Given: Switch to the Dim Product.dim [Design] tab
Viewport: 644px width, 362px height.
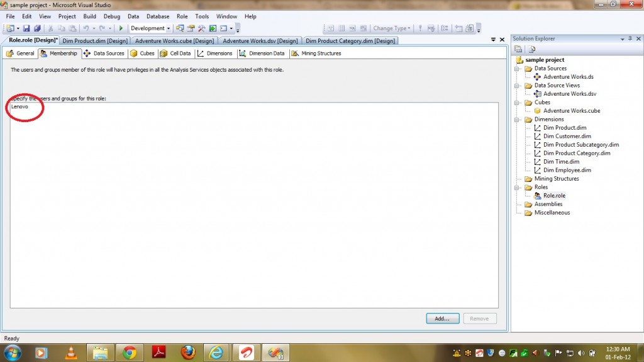Looking at the screenshot, I should tap(95, 41).
